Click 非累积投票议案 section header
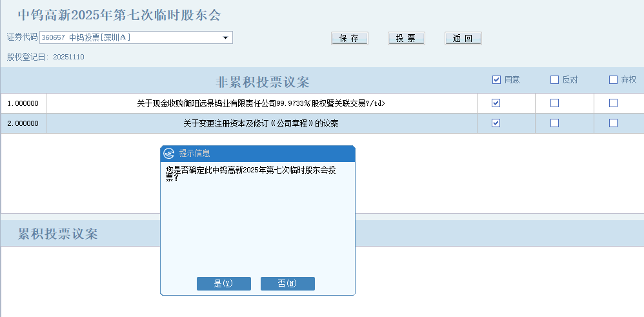The image size is (644, 317). click(263, 82)
